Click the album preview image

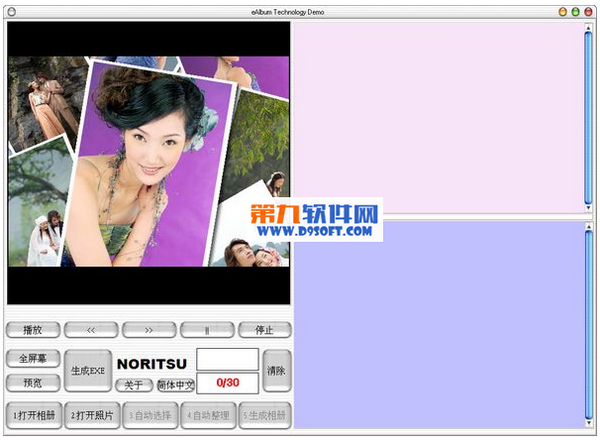point(148,160)
